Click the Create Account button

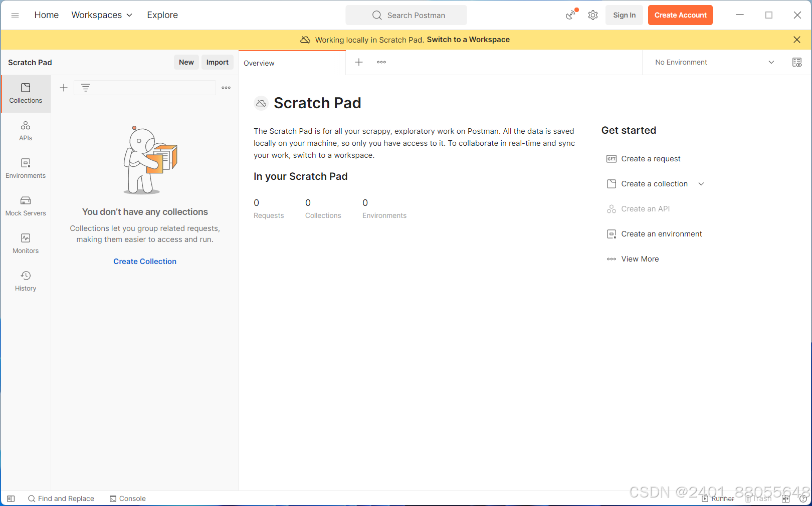[x=680, y=15]
